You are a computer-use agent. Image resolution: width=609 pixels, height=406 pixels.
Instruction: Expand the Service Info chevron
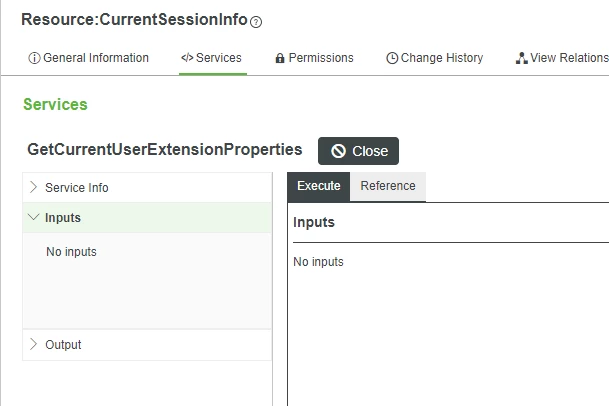33,187
